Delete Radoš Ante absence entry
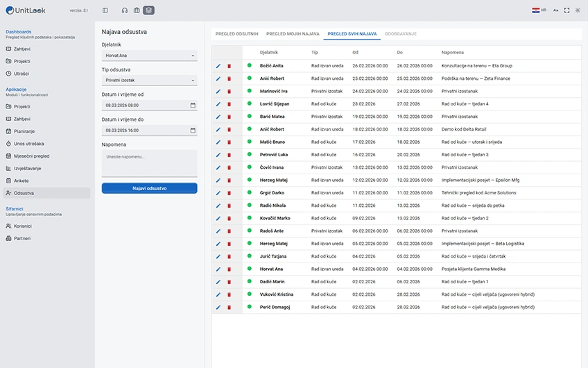Viewport: 588px width, 368px height. (229, 231)
